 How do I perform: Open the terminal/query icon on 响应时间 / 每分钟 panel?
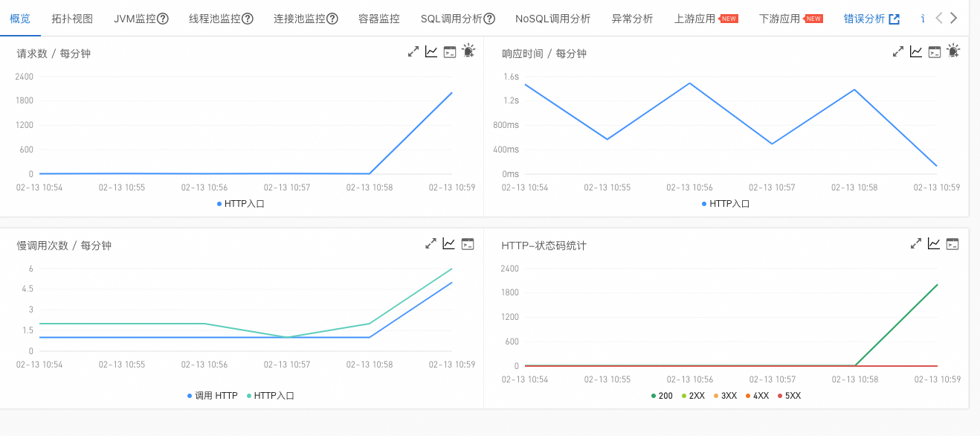pyautogui.click(x=935, y=51)
